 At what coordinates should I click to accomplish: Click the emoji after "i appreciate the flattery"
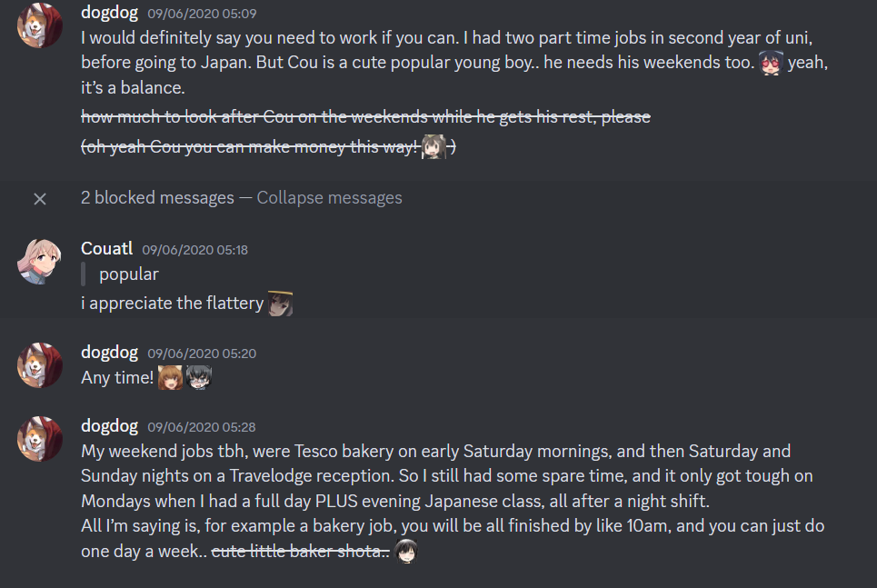[280, 304]
